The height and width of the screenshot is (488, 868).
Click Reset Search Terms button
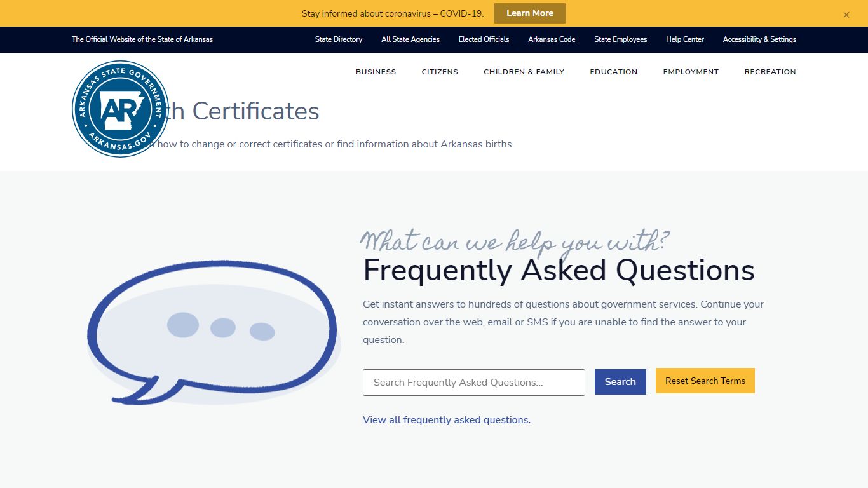click(x=705, y=381)
